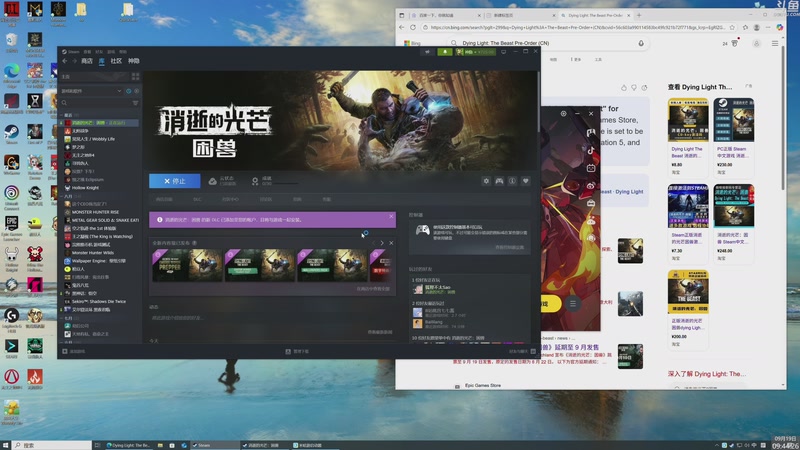Open the Store (商店) tab in Steam

coord(87,61)
